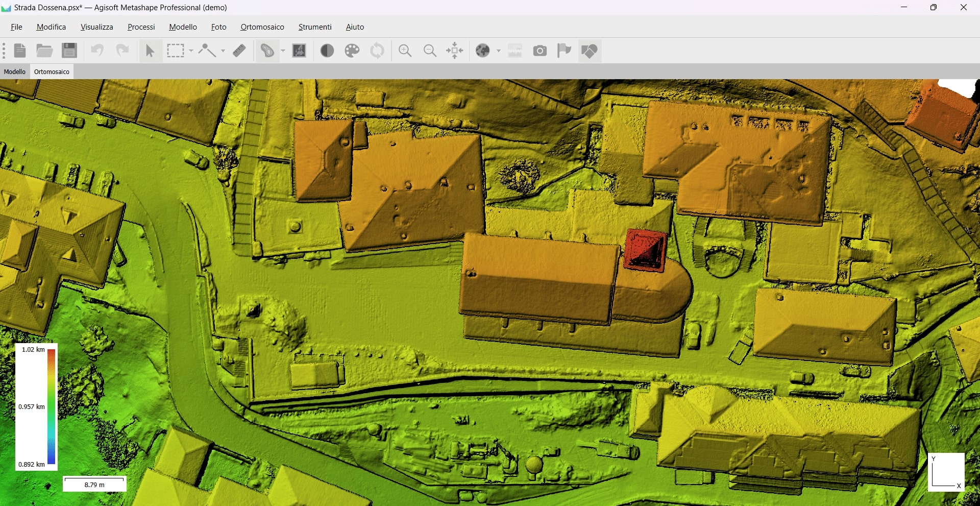The image size is (980, 506).
Task: Click the zoom out magnifier
Action: click(x=430, y=51)
